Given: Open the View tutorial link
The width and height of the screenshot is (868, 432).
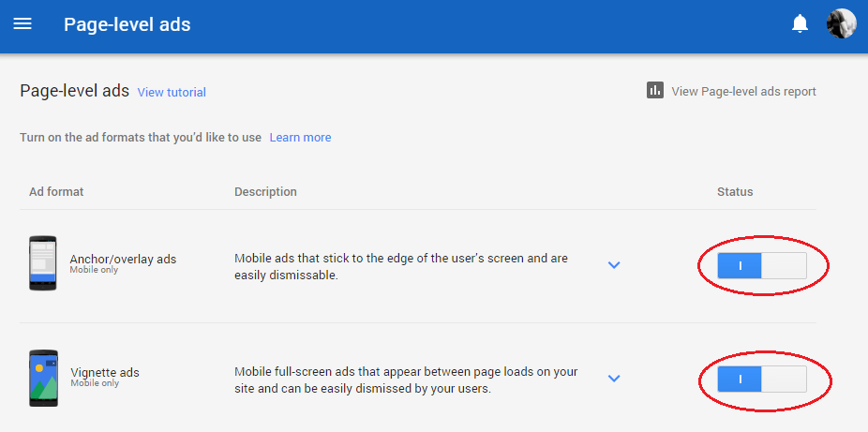Looking at the screenshot, I should [172, 93].
